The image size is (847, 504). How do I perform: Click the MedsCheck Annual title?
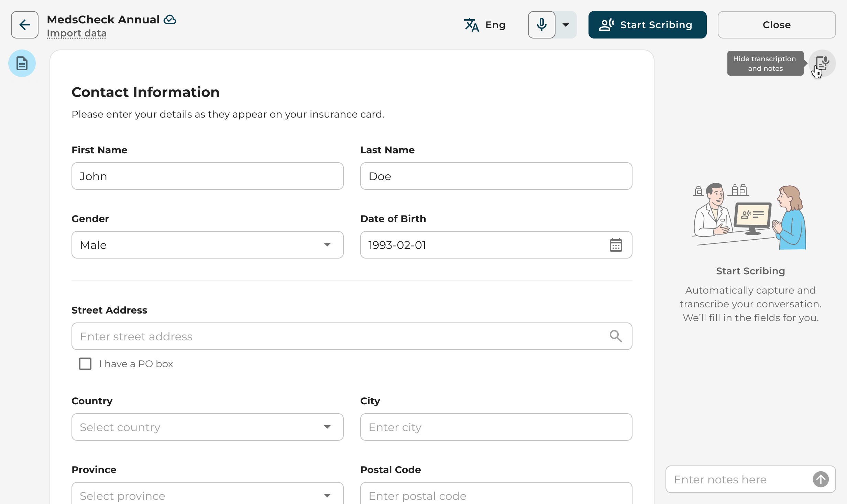(103, 20)
